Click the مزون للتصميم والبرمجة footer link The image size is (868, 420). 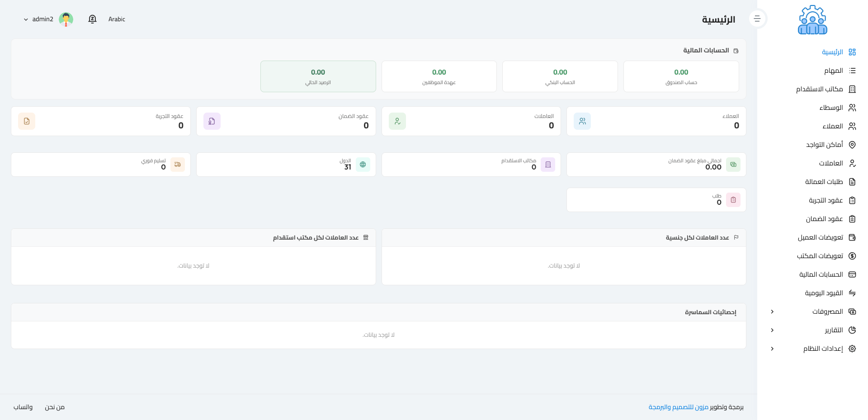click(678, 407)
